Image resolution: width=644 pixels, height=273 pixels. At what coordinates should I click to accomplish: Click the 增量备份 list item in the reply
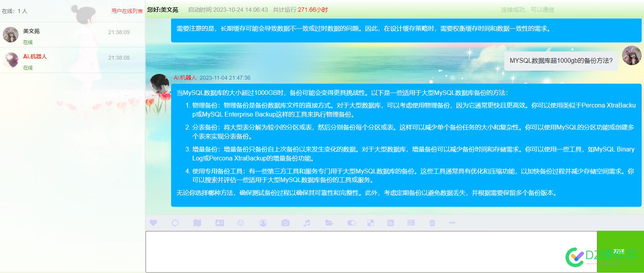tap(410, 154)
